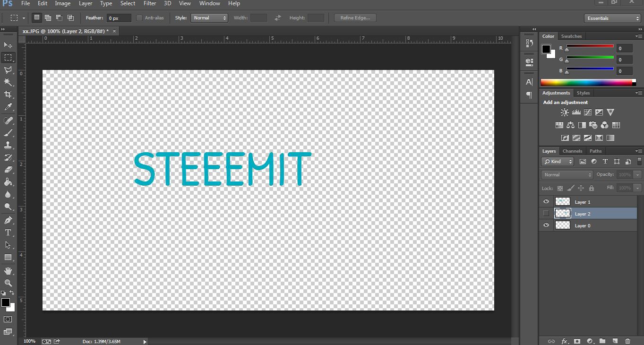Create a new layer group

click(602, 341)
